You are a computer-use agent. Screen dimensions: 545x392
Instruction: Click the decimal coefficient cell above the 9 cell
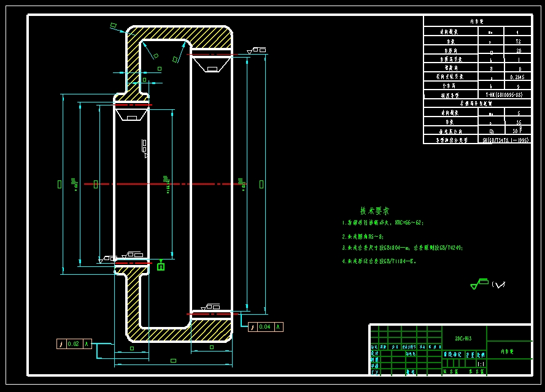click(517, 77)
